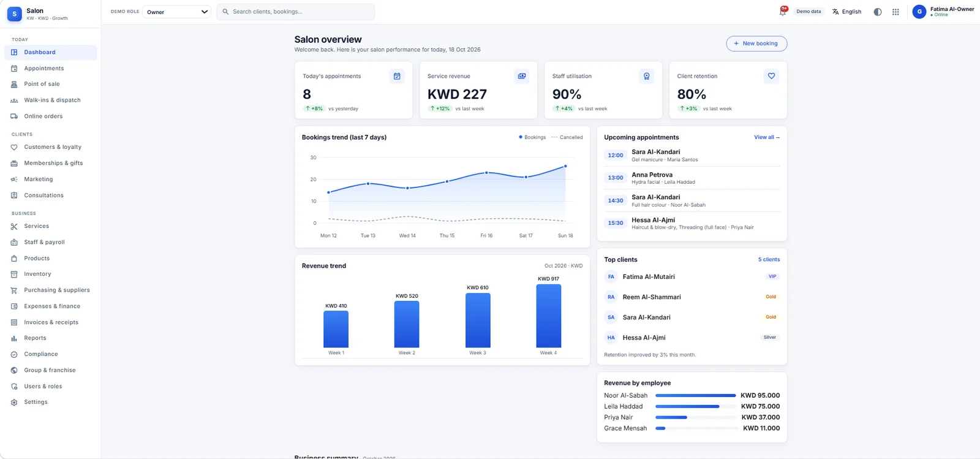
Task: Open the English language selector
Action: (847, 12)
